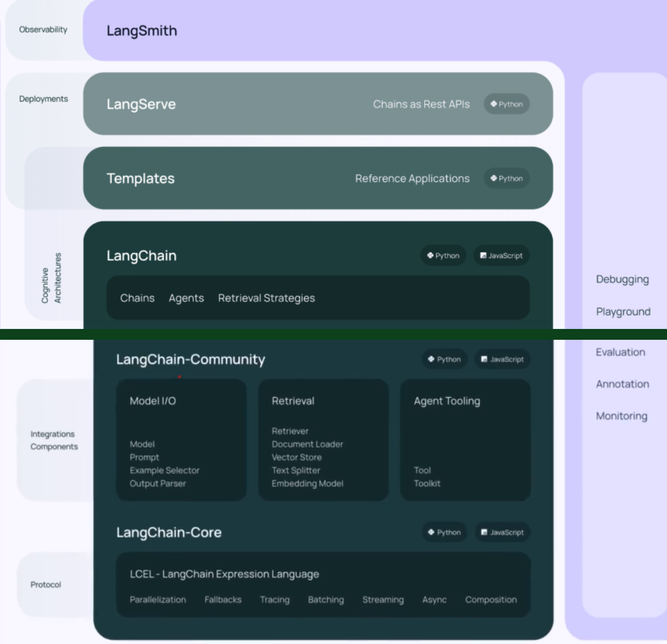This screenshot has width=667, height=644.
Task: Click the JavaScript badge in the LangChain-Core row
Action: click(502, 532)
